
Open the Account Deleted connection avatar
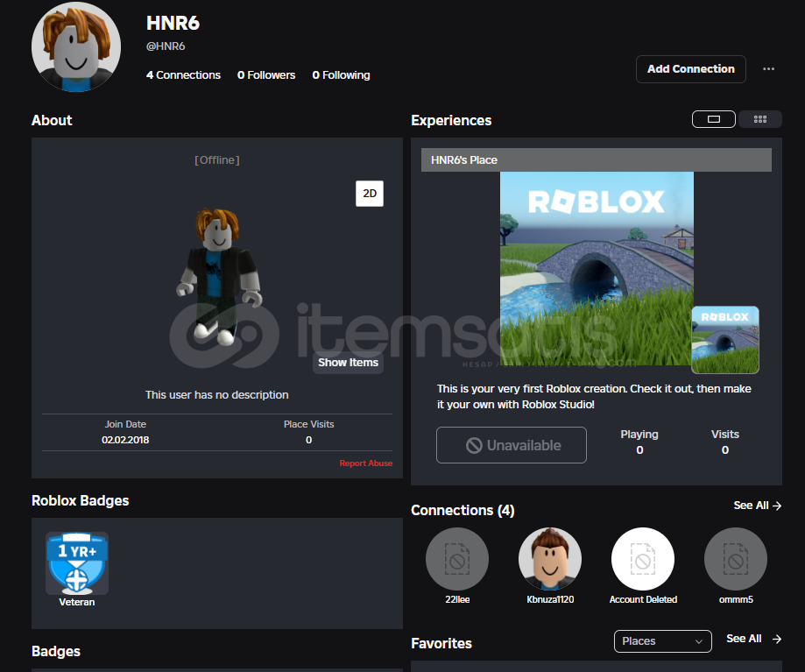coord(643,559)
